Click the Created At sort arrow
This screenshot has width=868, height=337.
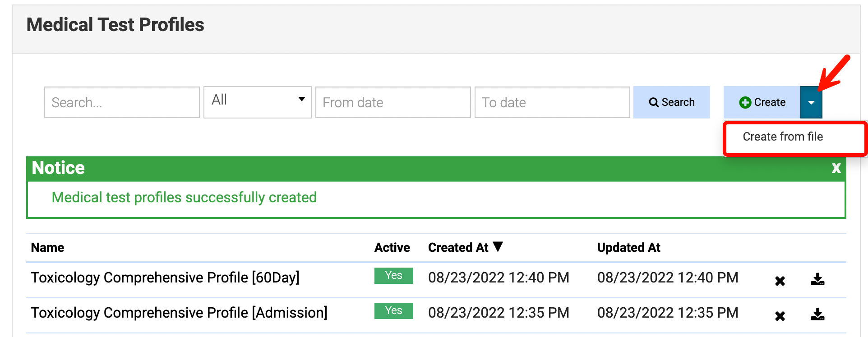[498, 246]
